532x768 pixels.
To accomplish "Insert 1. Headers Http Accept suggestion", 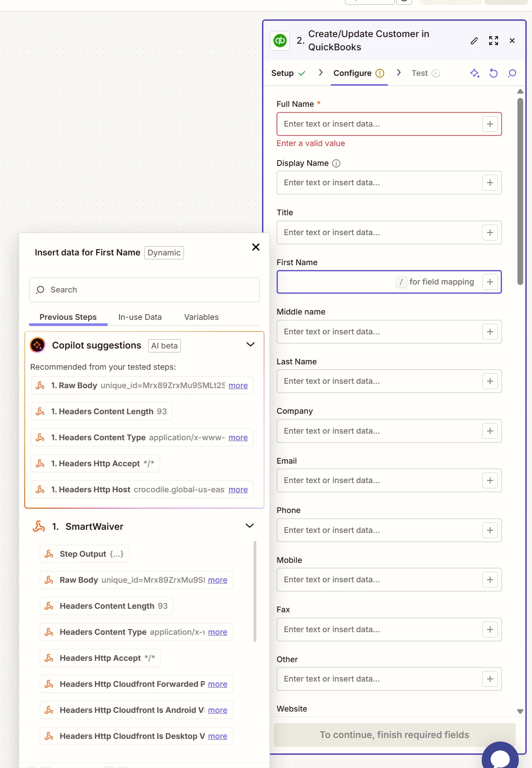I will (95, 464).
